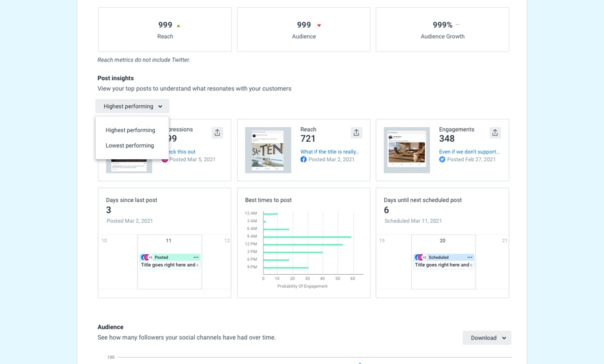Click the 9 AM bar in Best times chart
This screenshot has height=364, width=604.
[x=307, y=237]
